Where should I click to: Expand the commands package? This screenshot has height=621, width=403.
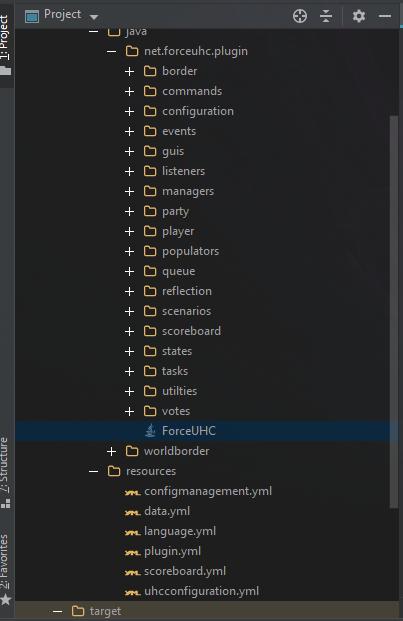coord(129,91)
